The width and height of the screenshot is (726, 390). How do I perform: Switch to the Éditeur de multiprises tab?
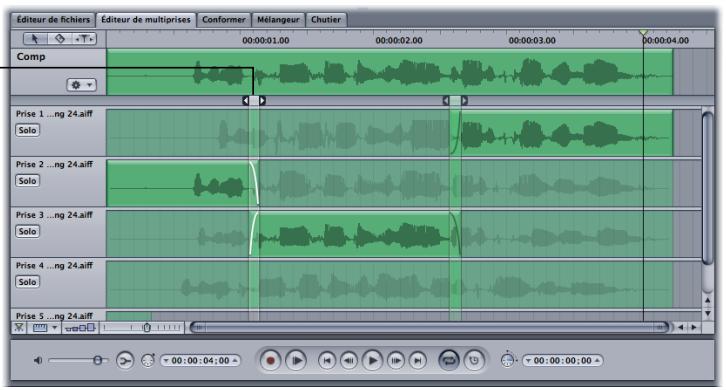pos(146,20)
